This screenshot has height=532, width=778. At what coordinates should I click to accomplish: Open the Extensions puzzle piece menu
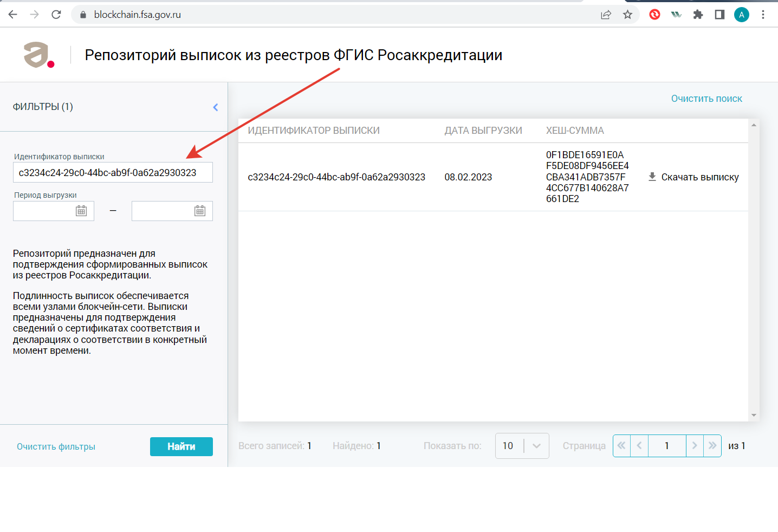(x=698, y=15)
